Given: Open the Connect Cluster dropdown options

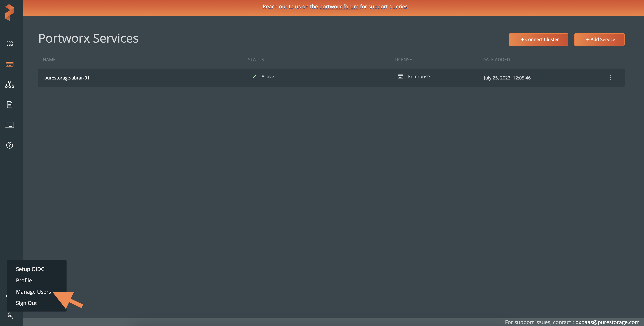Looking at the screenshot, I should [539, 40].
